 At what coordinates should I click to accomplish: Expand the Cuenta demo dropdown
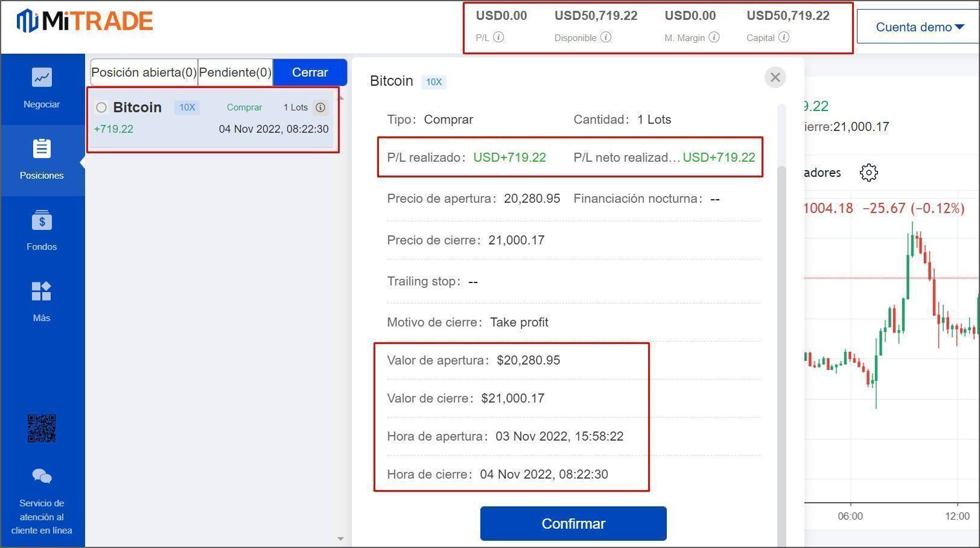tap(918, 27)
